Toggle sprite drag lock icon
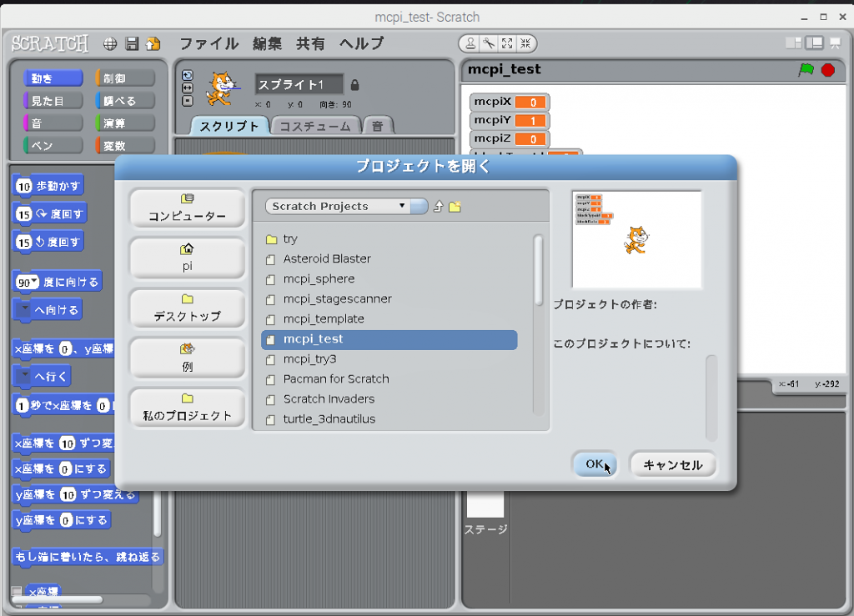 tap(354, 85)
